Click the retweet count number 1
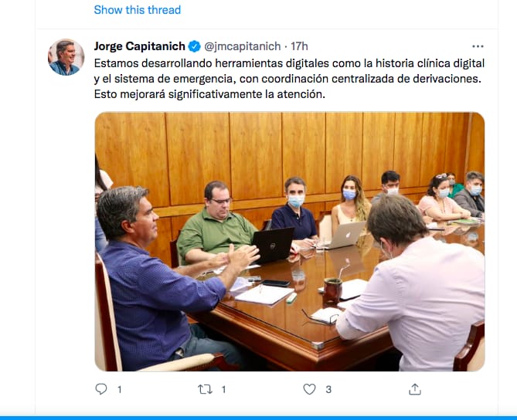Image resolution: width=517 pixels, height=420 pixels. [x=223, y=390]
